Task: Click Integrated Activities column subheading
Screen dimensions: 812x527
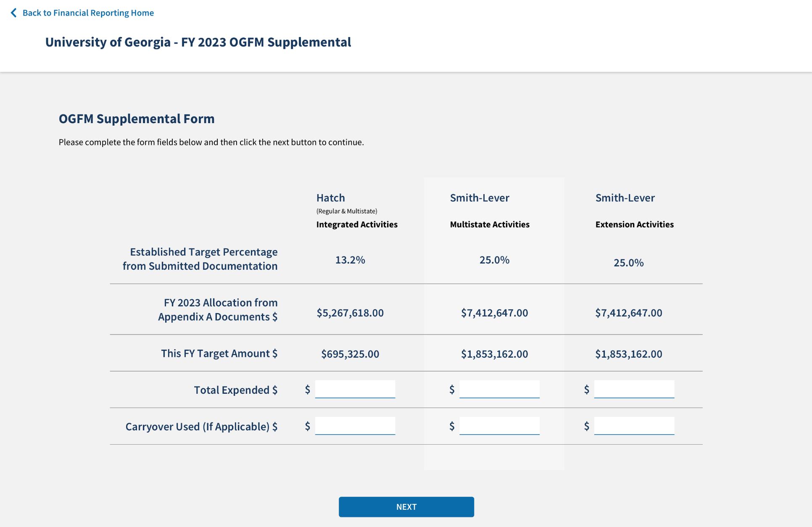Action: (356, 224)
